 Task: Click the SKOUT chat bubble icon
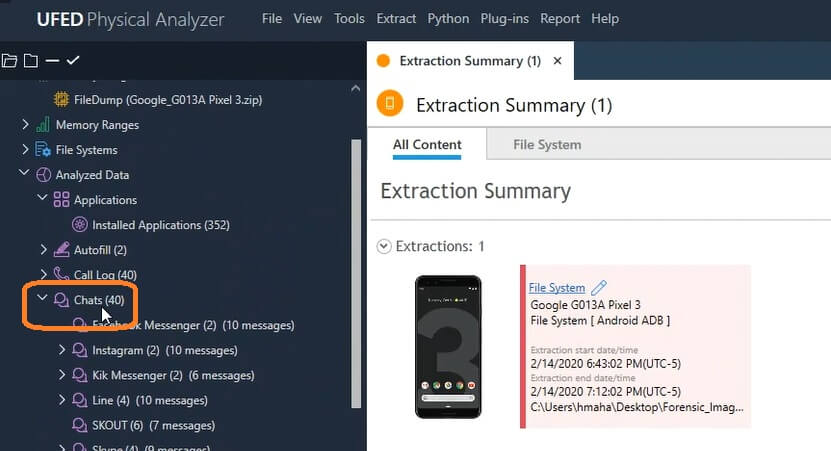click(x=79, y=425)
